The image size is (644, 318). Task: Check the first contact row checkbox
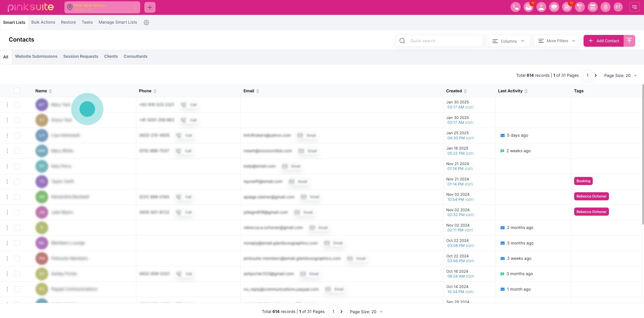point(17,105)
